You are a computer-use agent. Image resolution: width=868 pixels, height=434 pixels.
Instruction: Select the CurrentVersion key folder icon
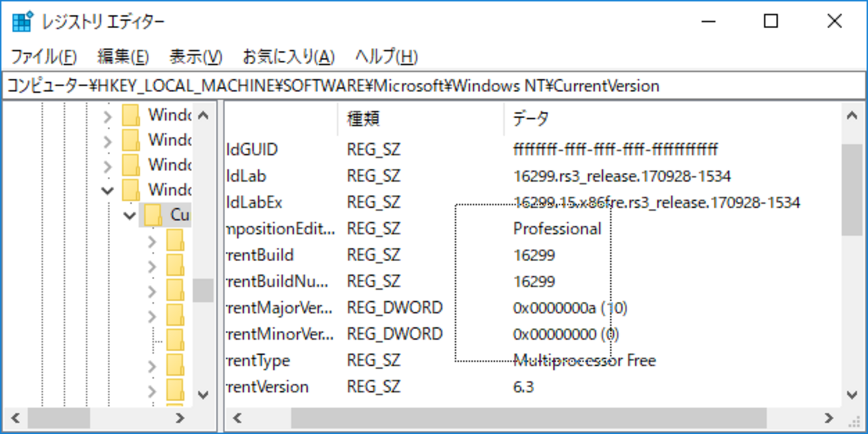pos(154,215)
